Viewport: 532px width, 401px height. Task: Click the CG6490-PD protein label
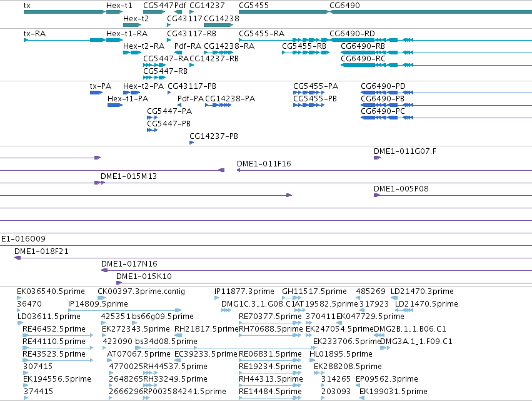(x=383, y=86)
